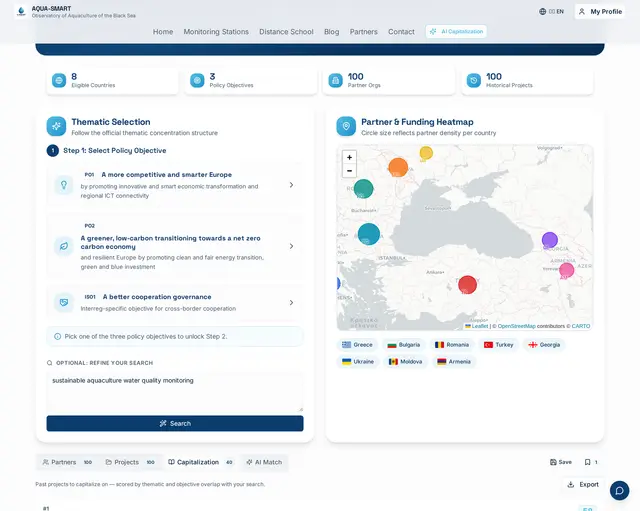640x511 pixels.
Task: Expand better cooperation governance chevron
Action: tap(291, 302)
